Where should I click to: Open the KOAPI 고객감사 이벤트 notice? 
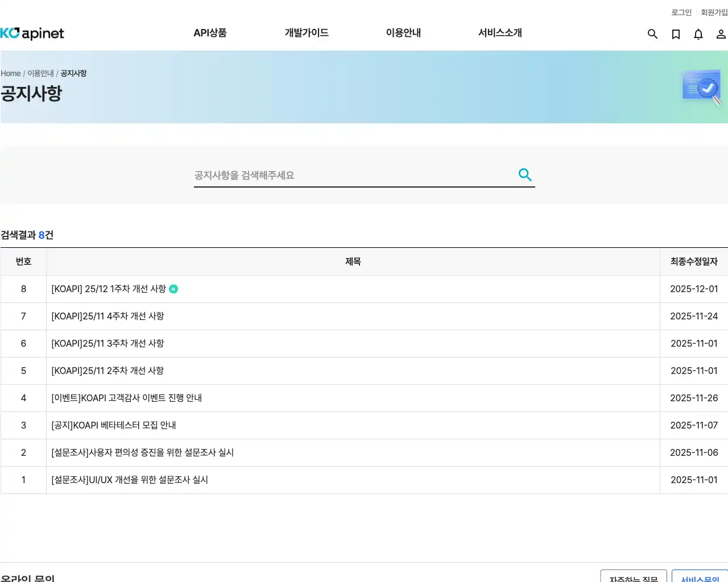[x=126, y=398]
